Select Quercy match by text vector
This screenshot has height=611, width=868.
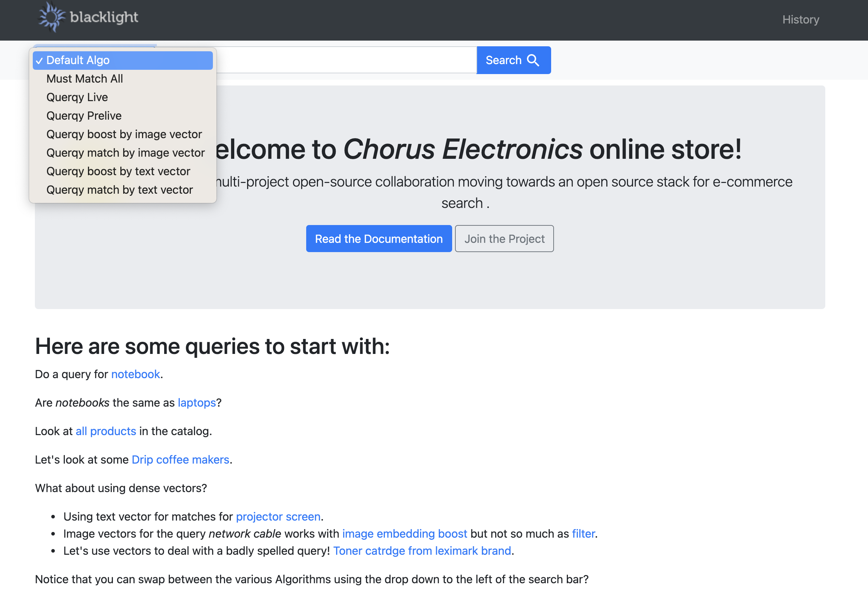[120, 190]
